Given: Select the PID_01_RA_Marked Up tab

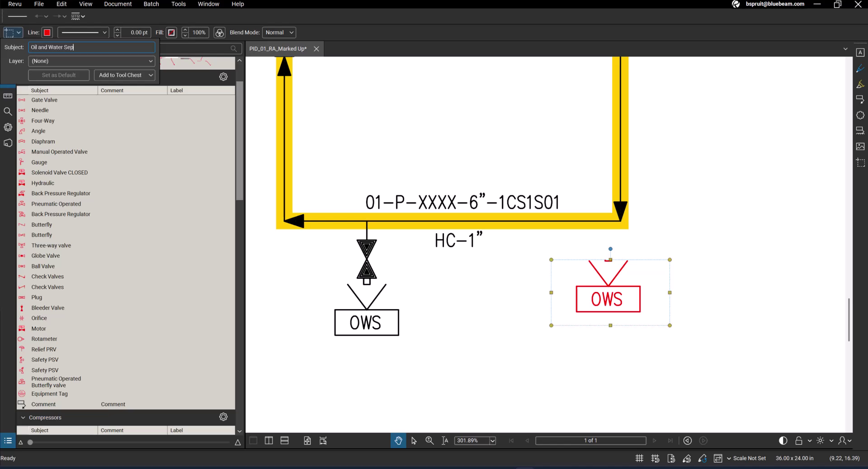Looking at the screenshot, I should (x=278, y=48).
